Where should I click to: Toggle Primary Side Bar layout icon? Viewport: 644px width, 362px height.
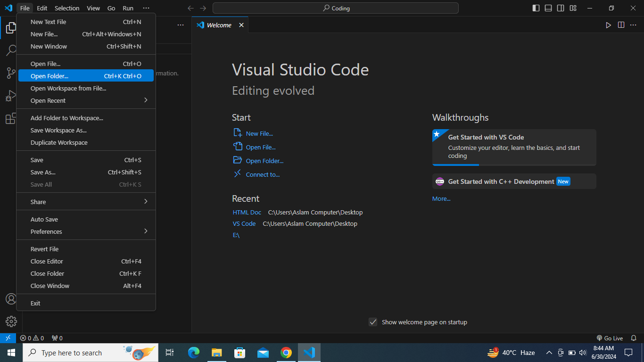(x=536, y=8)
